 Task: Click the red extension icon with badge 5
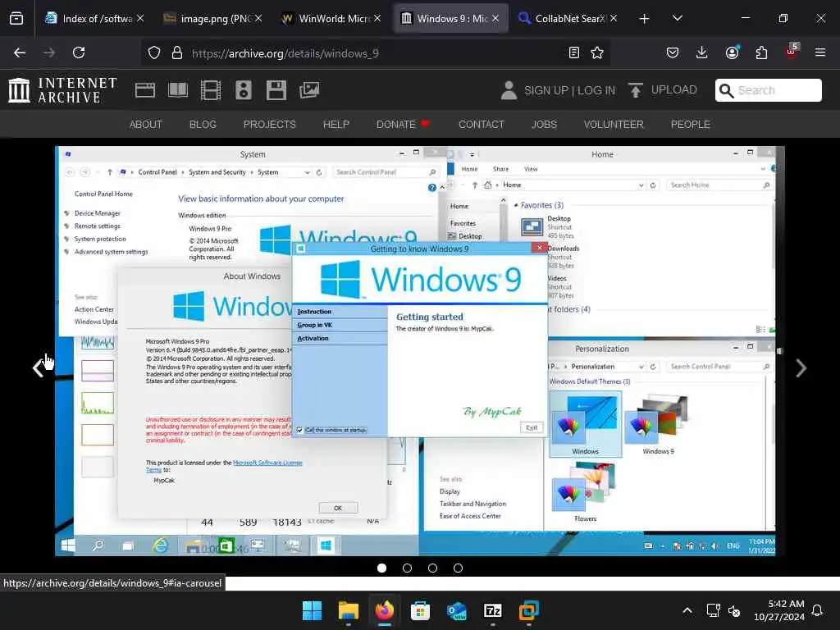[792, 52]
